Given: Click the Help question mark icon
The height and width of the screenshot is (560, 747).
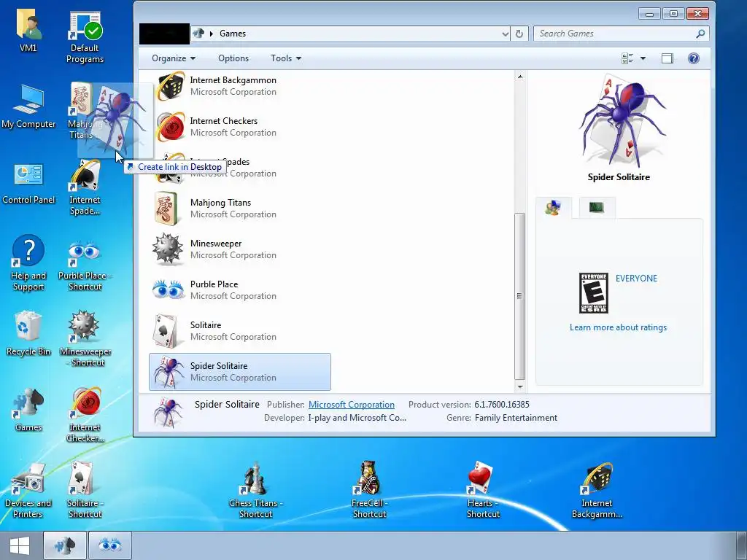Looking at the screenshot, I should 693,58.
